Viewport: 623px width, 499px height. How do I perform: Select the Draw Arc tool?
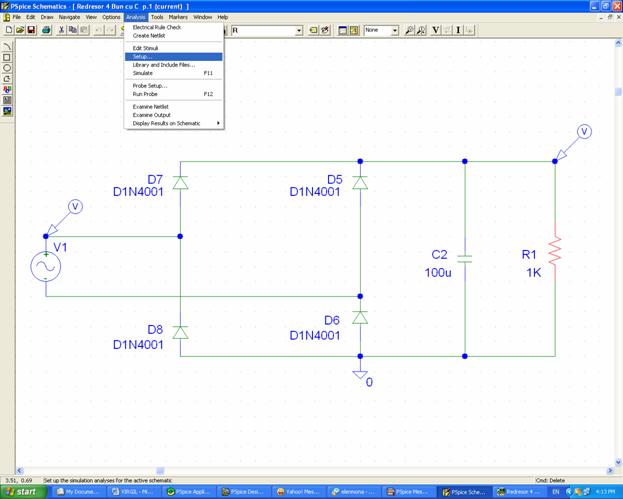pos(7,46)
